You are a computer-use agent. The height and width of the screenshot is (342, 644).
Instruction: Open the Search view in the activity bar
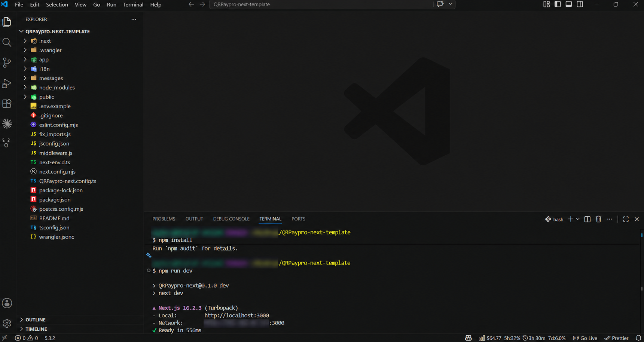coord(7,42)
